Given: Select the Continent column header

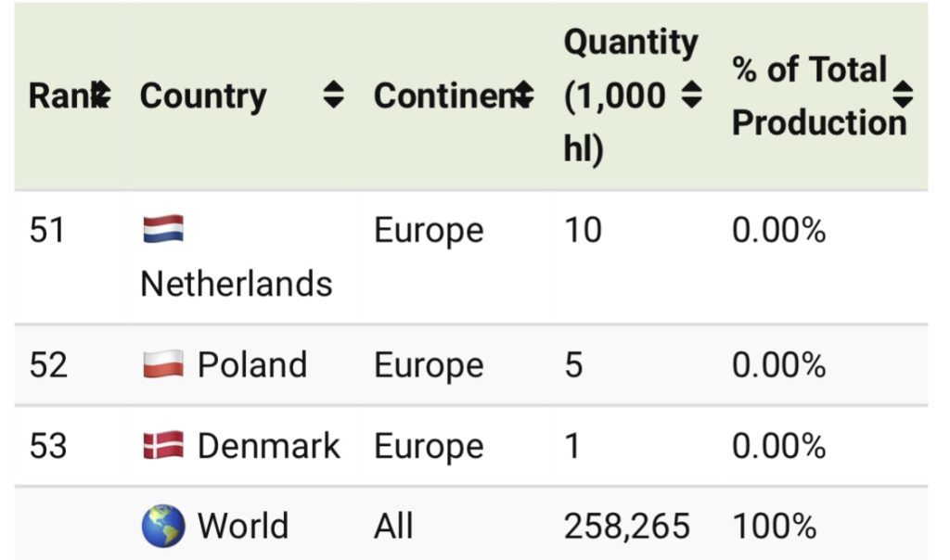Looking at the screenshot, I should pos(450,95).
